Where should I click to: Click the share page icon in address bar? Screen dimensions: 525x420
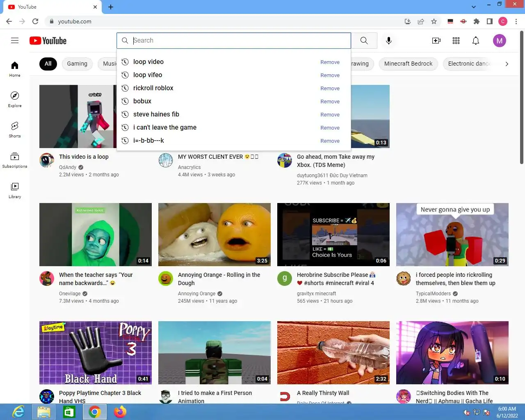(421, 21)
